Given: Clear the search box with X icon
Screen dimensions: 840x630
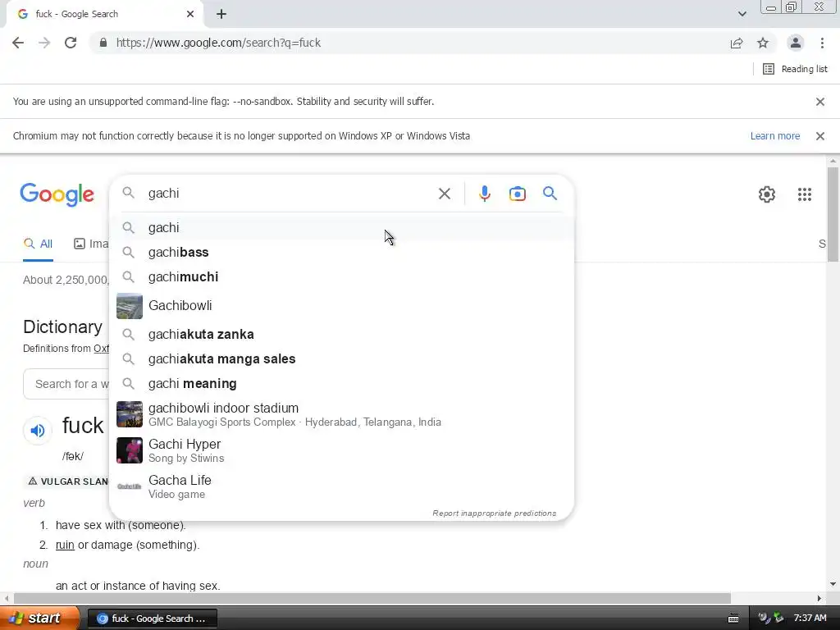Looking at the screenshot, I should [x=445, y=194].
